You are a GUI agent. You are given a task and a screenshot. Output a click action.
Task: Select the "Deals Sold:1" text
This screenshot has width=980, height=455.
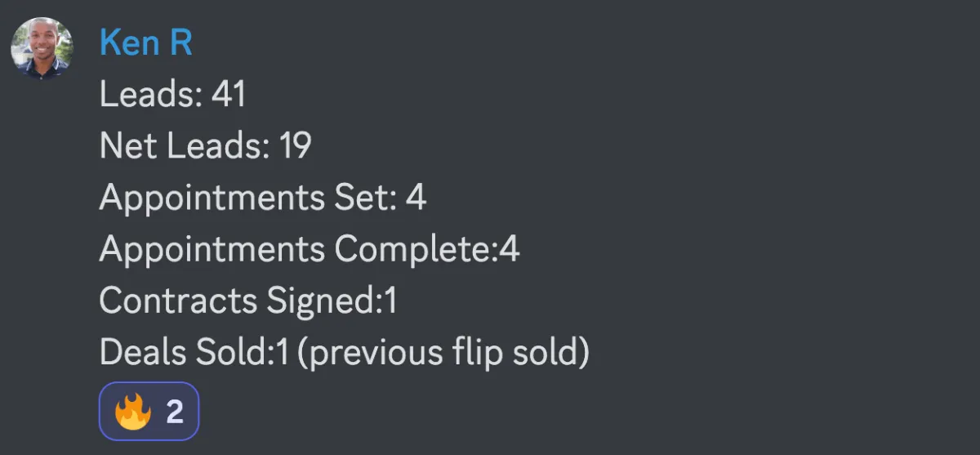[194, 352]
